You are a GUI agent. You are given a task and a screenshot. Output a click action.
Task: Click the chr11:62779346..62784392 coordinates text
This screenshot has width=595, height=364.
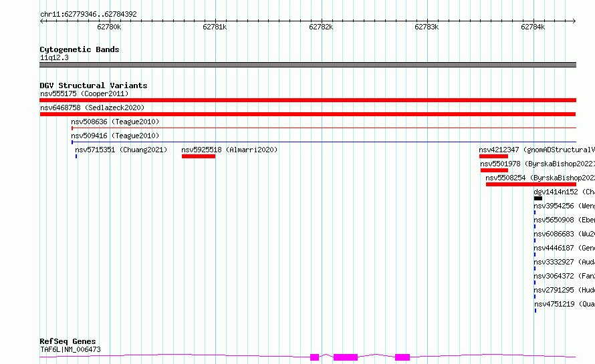point(88,14)
